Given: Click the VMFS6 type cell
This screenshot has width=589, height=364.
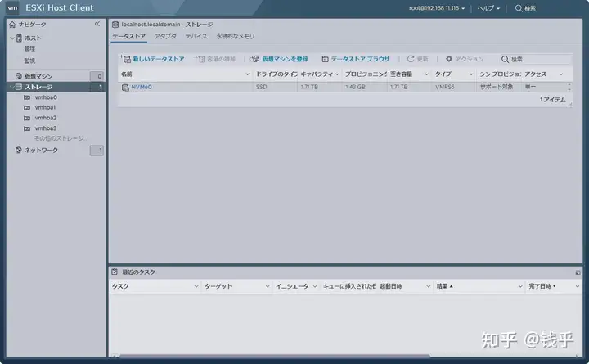Looking at the screenshot, I should pyautogui.click(x=445, y=87).
